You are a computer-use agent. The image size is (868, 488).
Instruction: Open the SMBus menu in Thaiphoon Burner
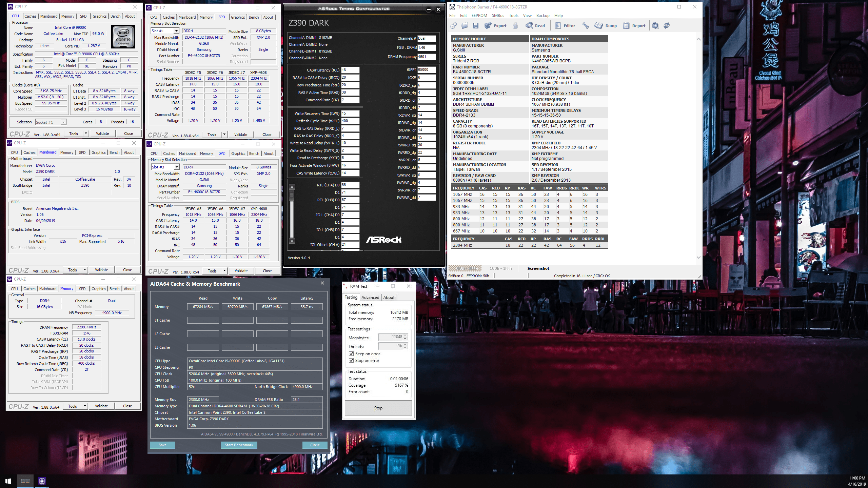click(x=498, y=16)
